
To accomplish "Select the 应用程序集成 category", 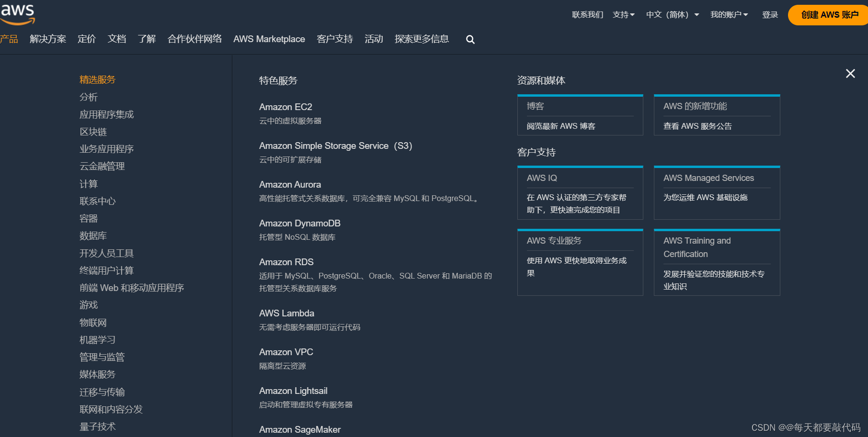I will 106,114.
